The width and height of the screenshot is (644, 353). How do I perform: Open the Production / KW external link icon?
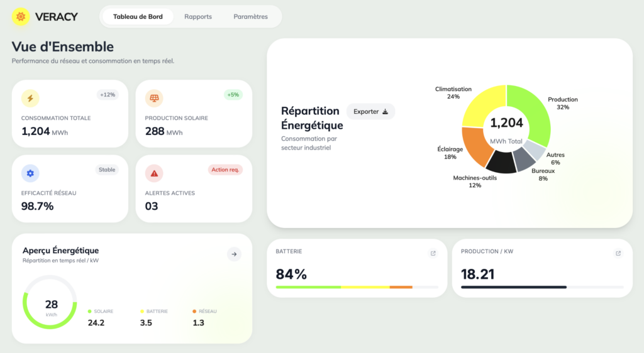618,254
